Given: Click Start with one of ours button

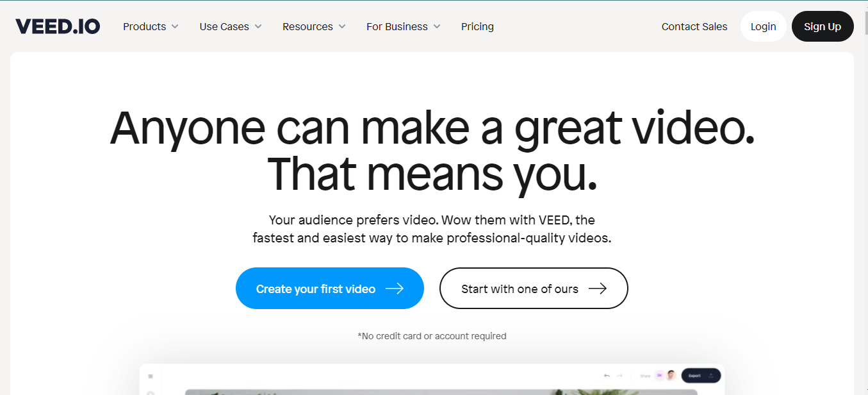Looking at the screenshot, I should 534,289.
